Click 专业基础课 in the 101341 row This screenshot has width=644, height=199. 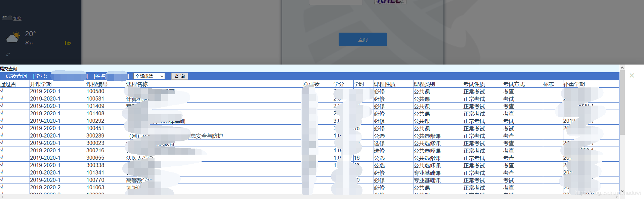(427, 173)
